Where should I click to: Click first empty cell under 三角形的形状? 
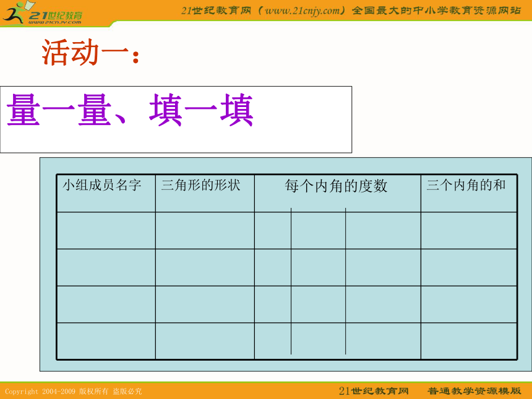[205, 231]
